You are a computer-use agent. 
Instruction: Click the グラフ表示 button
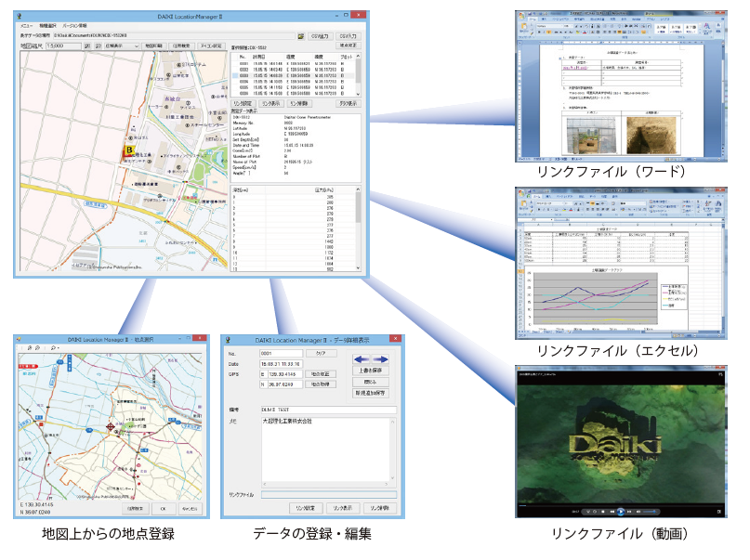[x=348, y=104]
